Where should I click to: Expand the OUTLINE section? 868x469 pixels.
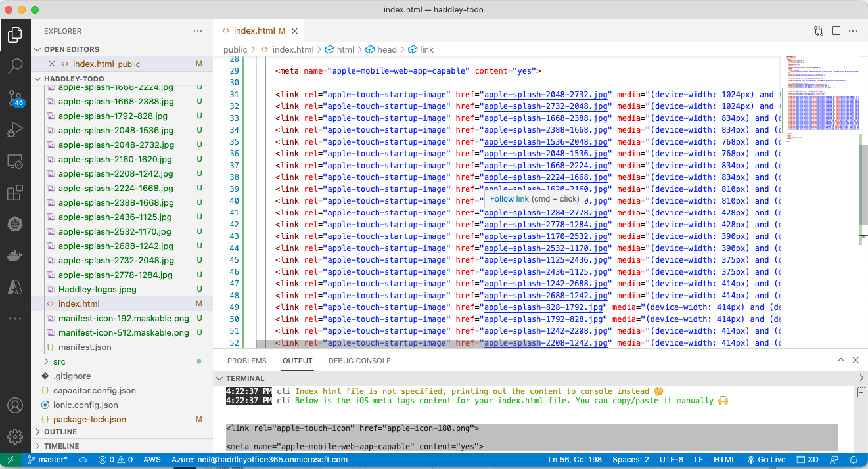(60, 432)
